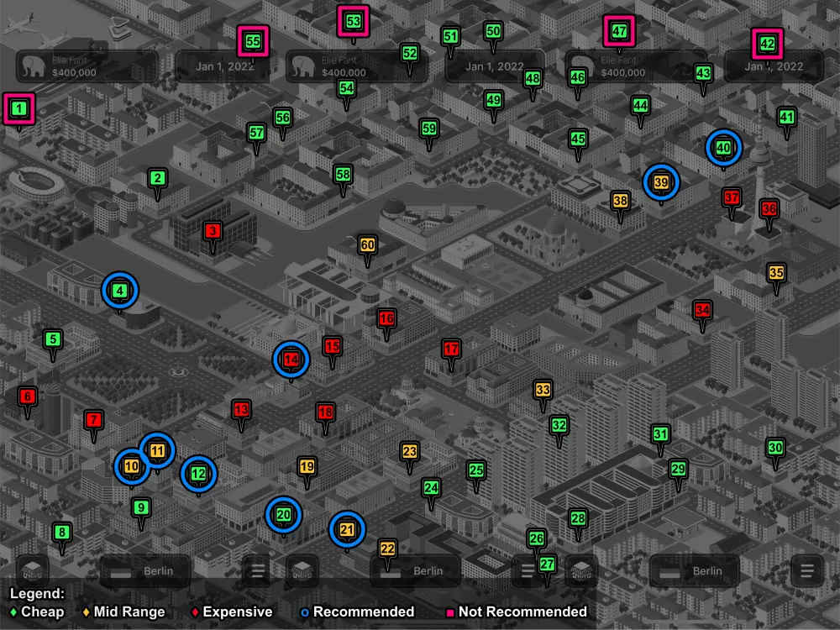Select recommended green marker 4
840x630 pixels.
coord(120,291)
